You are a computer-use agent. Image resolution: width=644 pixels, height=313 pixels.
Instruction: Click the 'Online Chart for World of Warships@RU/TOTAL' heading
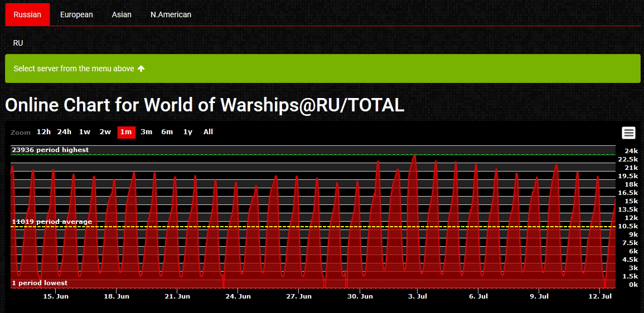205,105
